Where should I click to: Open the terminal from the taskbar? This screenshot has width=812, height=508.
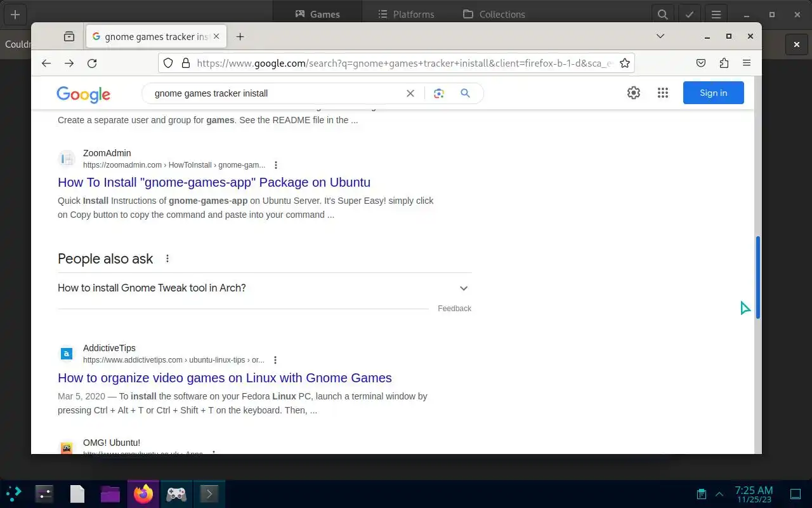209,493
